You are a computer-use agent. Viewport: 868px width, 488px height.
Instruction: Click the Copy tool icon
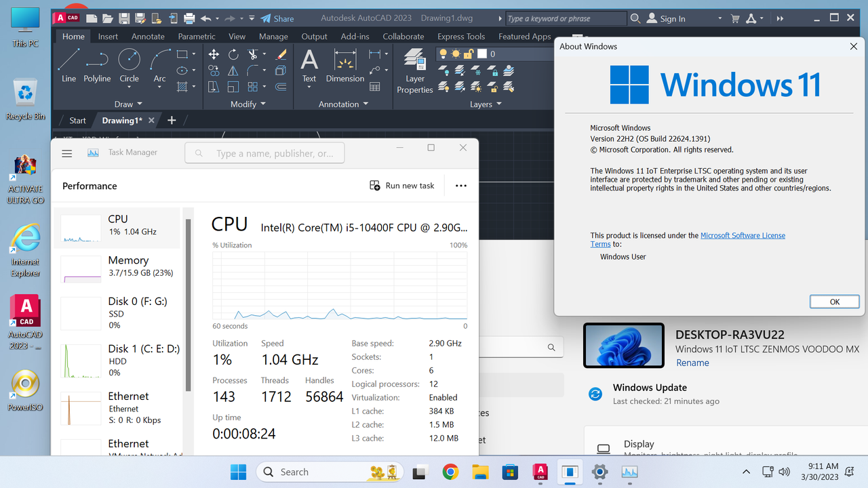coord(214,70)
